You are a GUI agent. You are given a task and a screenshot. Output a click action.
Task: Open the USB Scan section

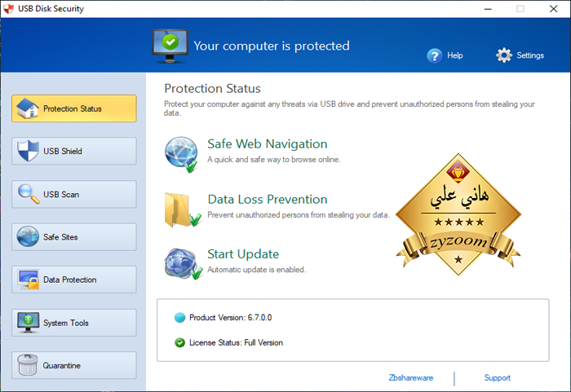click(x=74, y=194)
